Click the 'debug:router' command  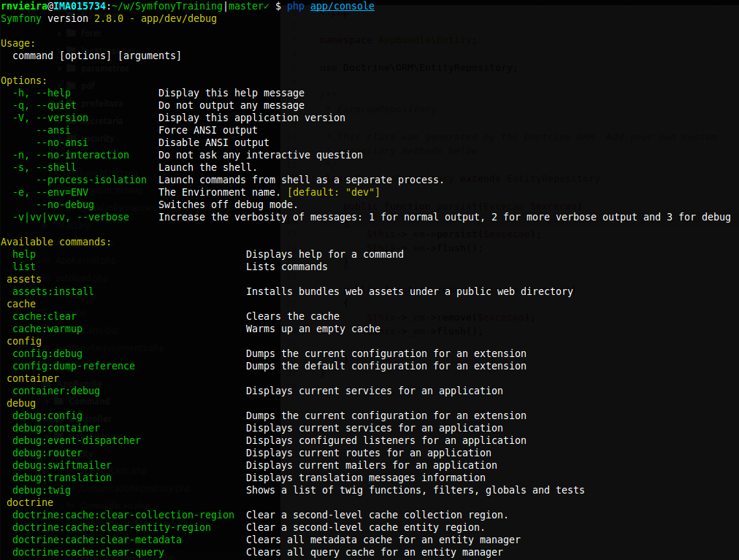coord(47,453)
